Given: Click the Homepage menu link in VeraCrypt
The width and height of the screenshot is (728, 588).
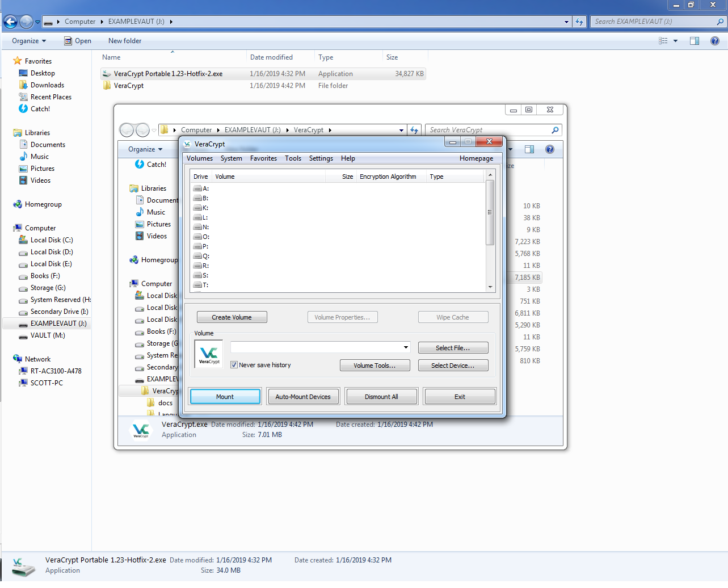Looking at the screenshot, I should [x=477, y=158].
